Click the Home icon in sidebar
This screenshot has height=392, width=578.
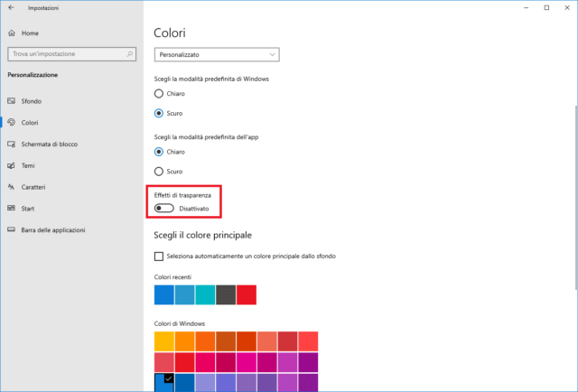(12, 33)
